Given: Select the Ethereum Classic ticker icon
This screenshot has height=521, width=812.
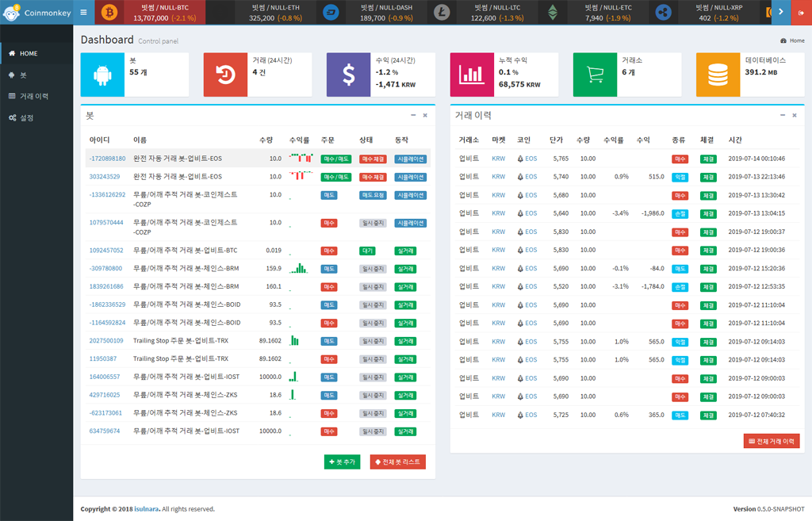Looking at the screenshot, I should [x=553, y=12].
